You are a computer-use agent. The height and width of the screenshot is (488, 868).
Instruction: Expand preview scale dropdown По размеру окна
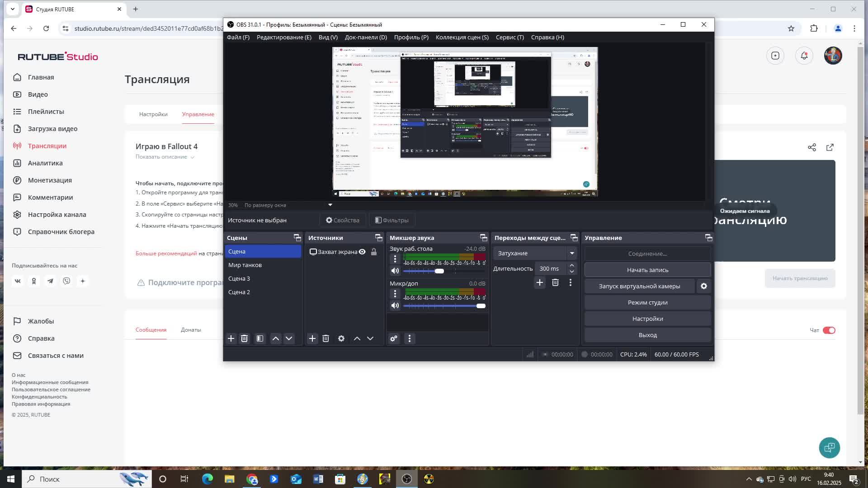click(330, 205)
